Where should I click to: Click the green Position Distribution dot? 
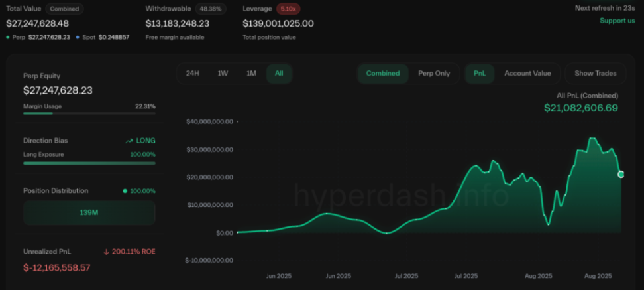[125, 191]
